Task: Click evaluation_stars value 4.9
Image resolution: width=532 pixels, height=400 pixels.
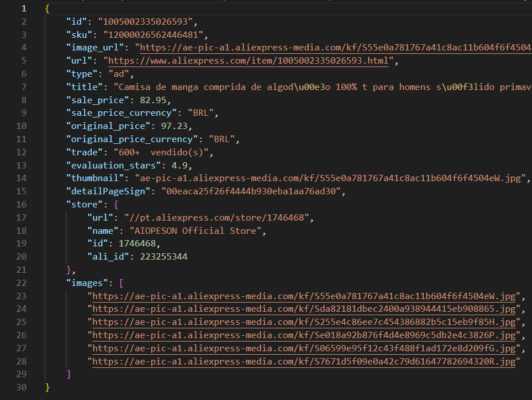Action: click(x=179, y=166)
